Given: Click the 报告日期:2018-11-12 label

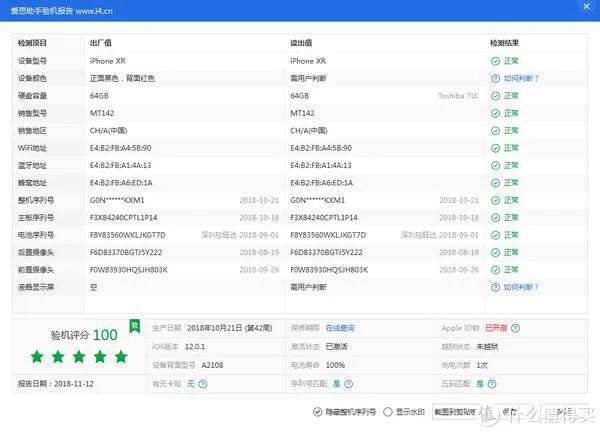Looking at the screenshot, I should pos(55,384).
